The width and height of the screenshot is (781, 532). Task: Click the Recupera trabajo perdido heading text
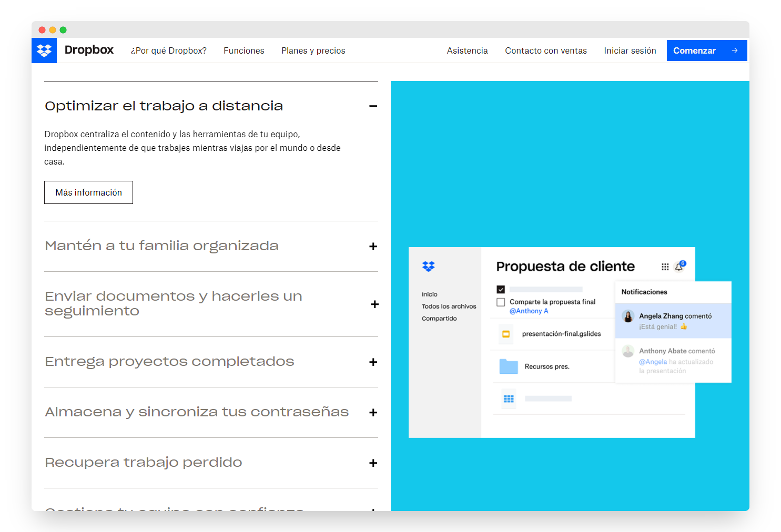click(x=144, y=462)
